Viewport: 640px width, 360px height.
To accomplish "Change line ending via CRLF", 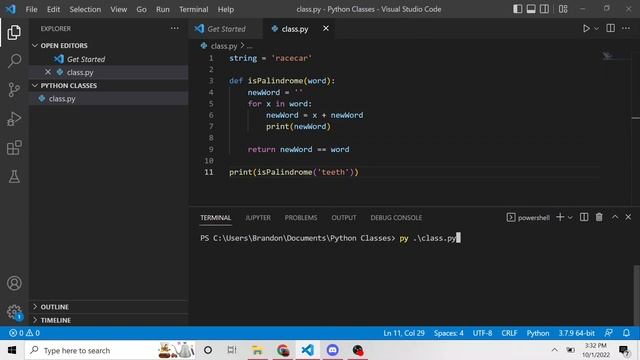I will (x=509, y=333).
